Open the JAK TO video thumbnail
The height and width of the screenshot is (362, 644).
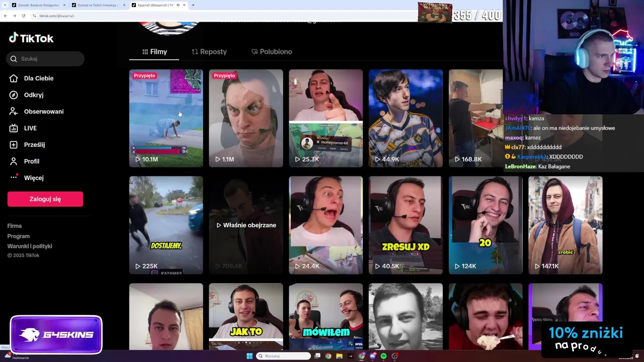[246, 316]
